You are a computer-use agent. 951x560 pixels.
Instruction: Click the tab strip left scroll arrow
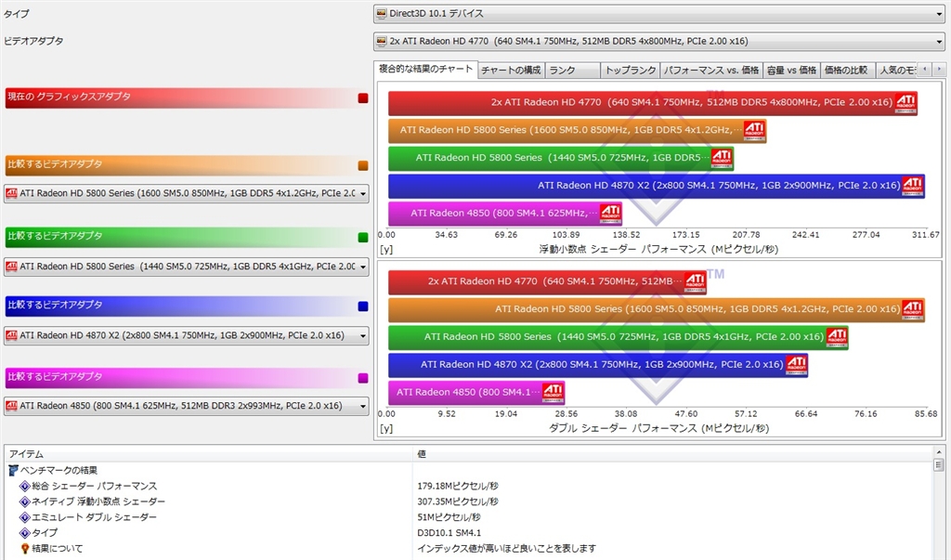924,70
